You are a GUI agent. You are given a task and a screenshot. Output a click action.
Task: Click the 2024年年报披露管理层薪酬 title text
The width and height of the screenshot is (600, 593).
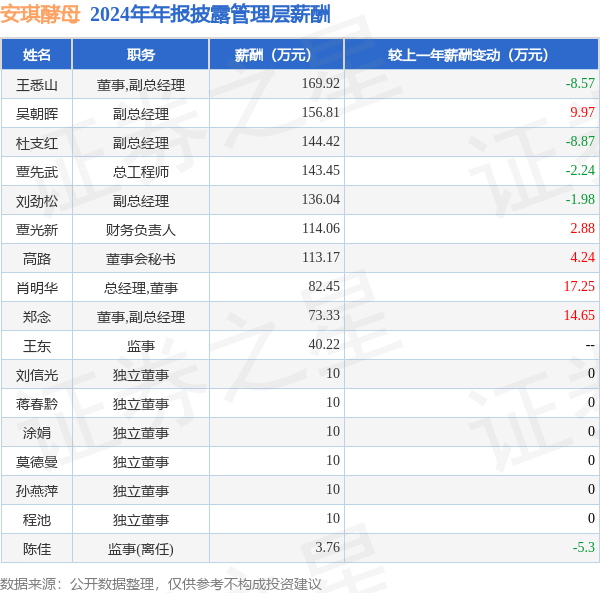(210, 15)
